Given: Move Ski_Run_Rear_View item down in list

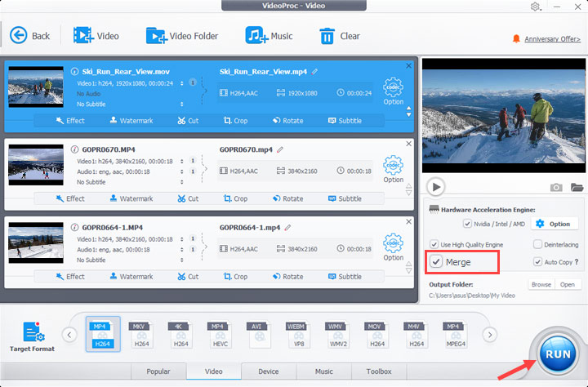Looking at the screenshot, I should click(x=409, y=115).
